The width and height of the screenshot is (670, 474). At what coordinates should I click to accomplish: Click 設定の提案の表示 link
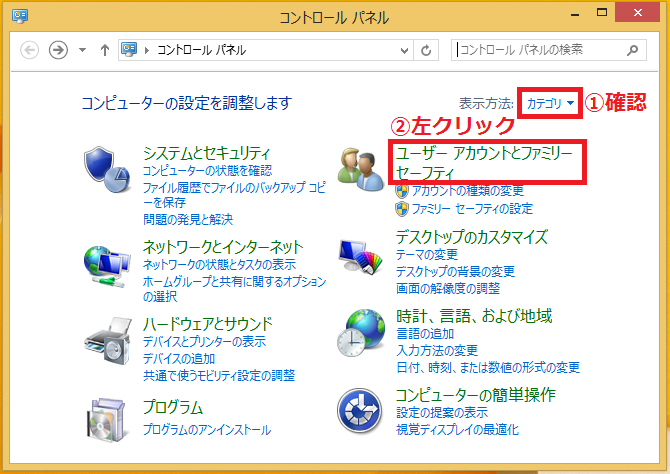(x=442, y=412)
